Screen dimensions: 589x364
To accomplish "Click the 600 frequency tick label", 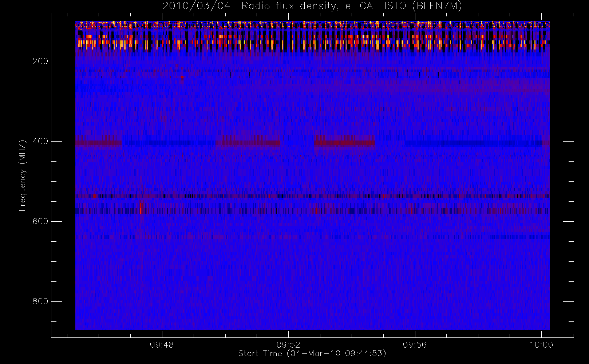I will [40, 221].
